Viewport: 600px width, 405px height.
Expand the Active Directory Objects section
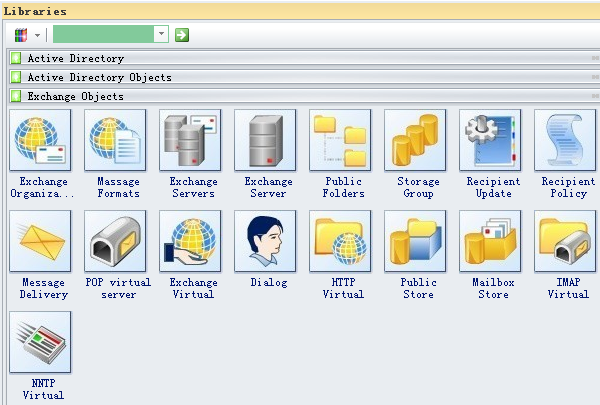pos(98,78)
